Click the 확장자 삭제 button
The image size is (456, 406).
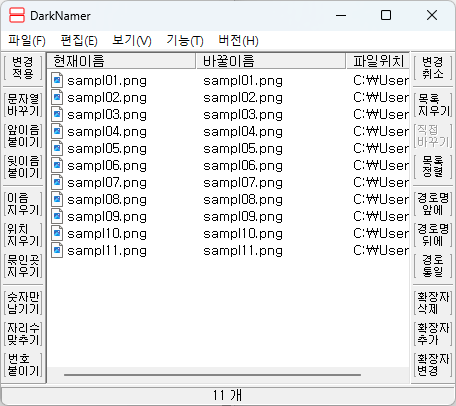[x=433, y=303]
